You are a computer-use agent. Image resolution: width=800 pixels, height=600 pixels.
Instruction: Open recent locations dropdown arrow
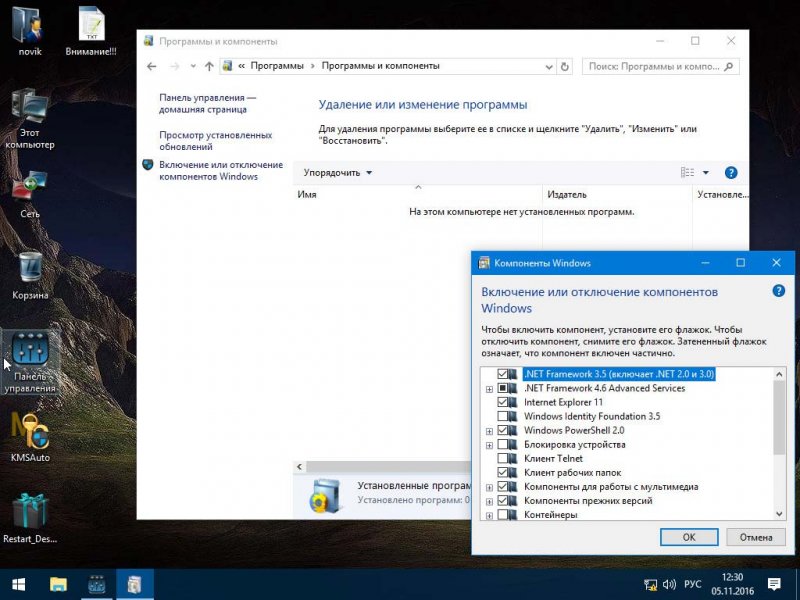193,66
